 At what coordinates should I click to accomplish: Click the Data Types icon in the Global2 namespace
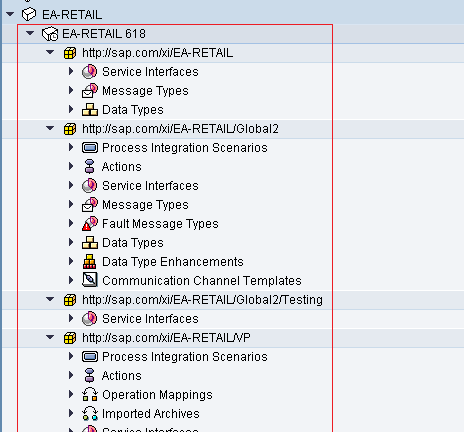(90, 243)
